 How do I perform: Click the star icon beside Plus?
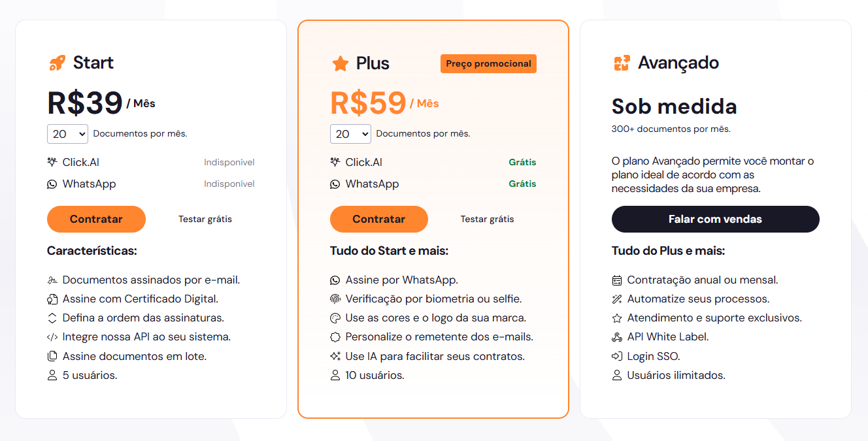[x=340, y=63]
